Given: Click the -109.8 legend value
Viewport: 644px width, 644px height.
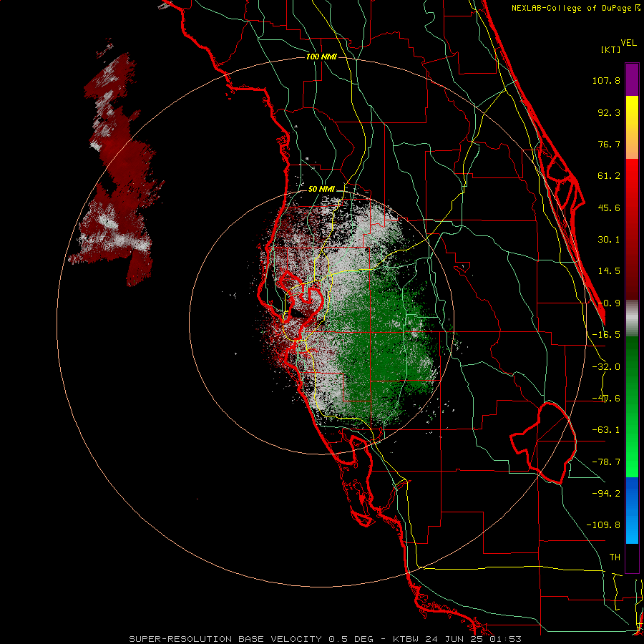Looking at the screenshot, I should 603,525.
